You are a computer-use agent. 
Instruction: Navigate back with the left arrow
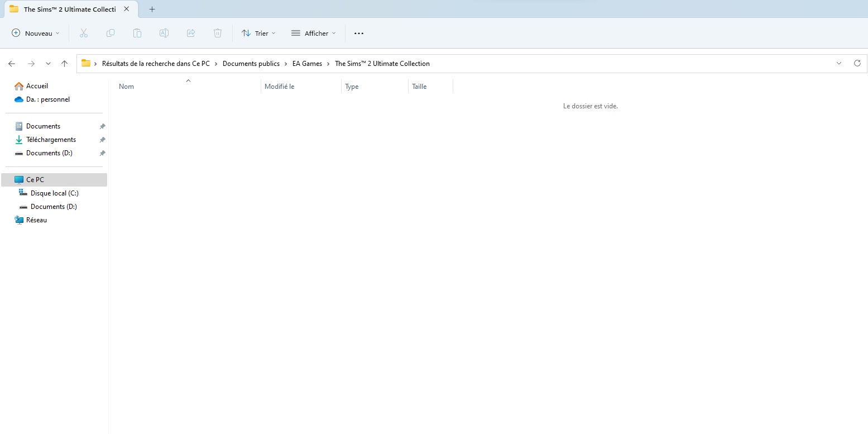pos(12,64)
